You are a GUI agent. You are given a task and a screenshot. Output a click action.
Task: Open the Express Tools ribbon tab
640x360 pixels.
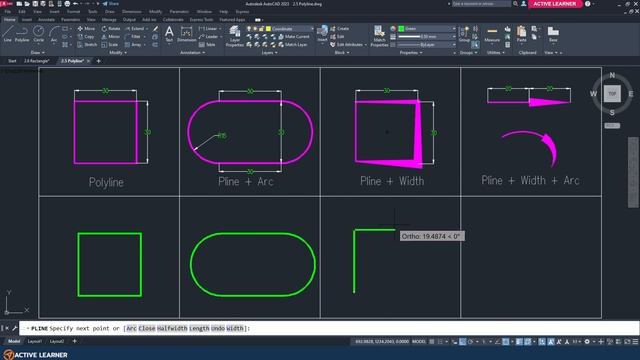pyautogui.click(x=201, y=20)
